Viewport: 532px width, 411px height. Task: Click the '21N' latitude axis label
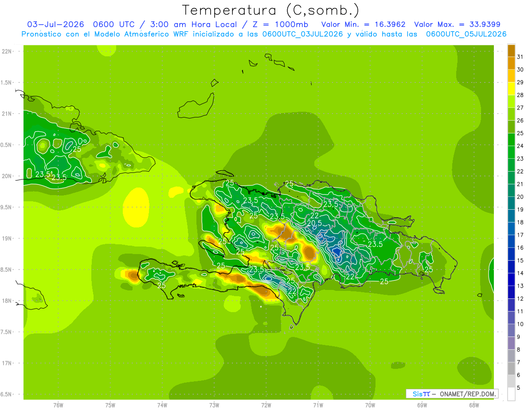pos(7,114)
